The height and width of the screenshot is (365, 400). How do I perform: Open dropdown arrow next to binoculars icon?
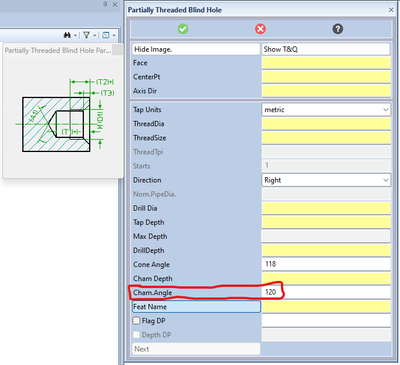coord(75,35)
